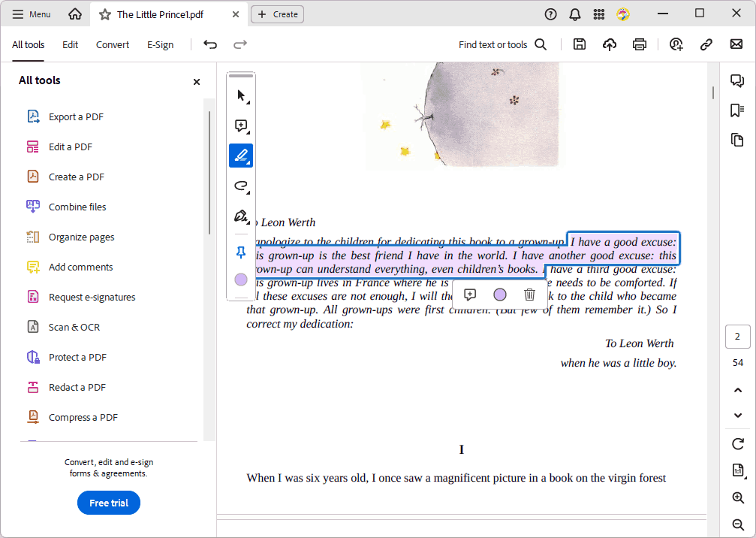Screen dimensions: 756x538
Task: Open the Add comment tool
Action: pos(241,125)
